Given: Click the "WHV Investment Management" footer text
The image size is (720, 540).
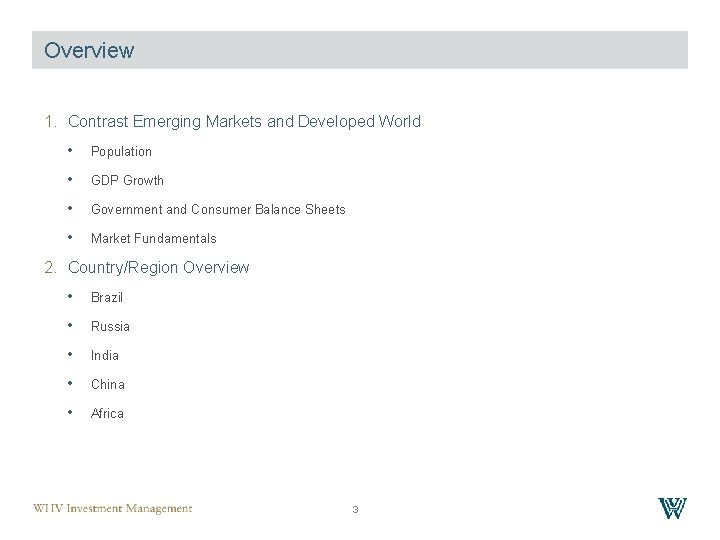Looking at the screenshot, I should (x=112, y=509).
